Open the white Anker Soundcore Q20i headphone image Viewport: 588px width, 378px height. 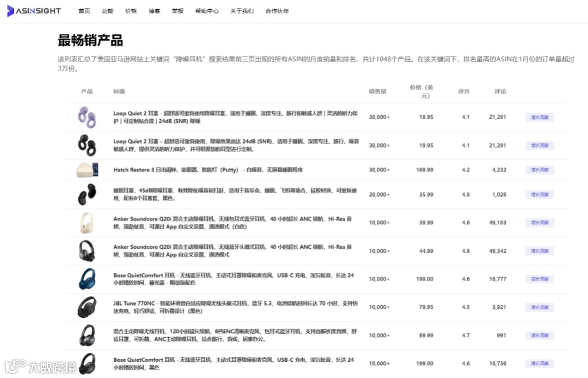[87, 223]
